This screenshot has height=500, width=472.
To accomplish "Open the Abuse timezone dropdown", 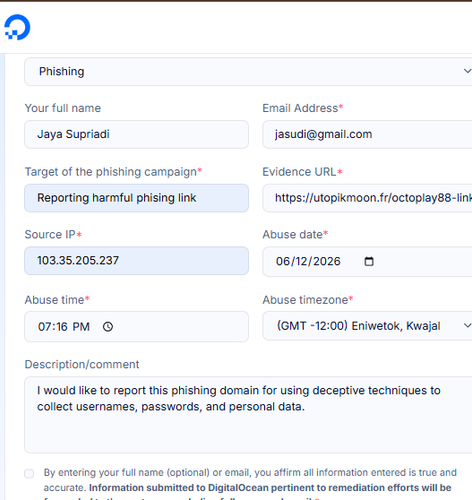I will click(367, 326).
